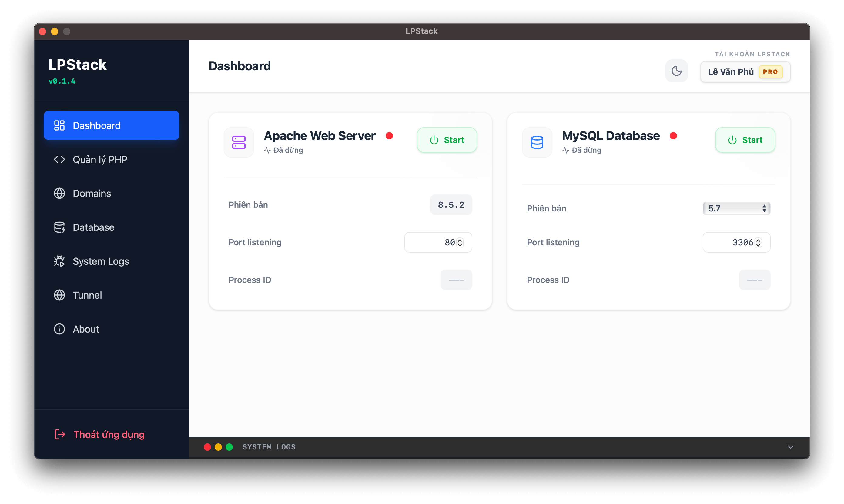This screenshot has height=504, width=844.
Task: Click the MySQL database cylinder icon
Action: point(537,142)
